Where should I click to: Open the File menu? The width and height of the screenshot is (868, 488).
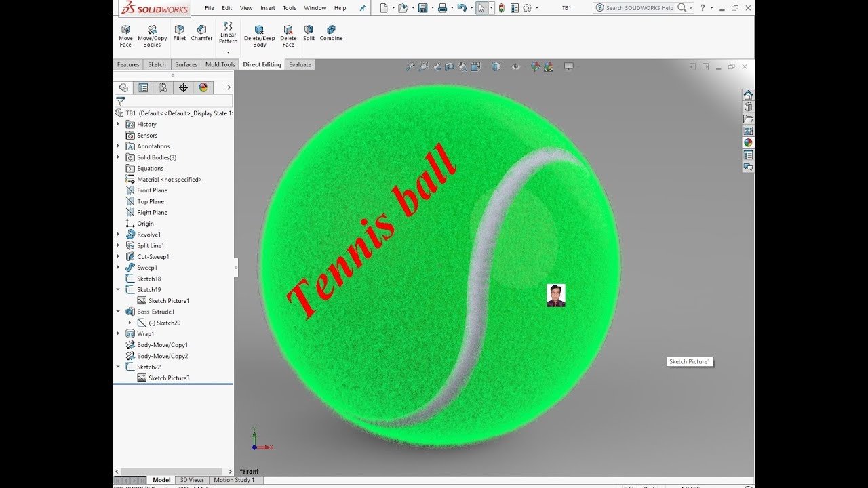tap(210, 8)
